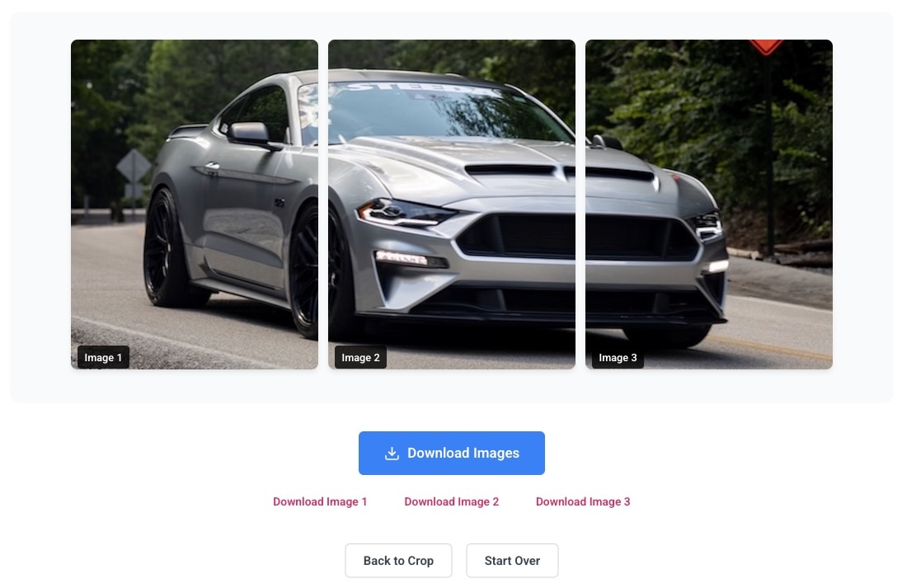Open the Download Image 1 link
The height and width of the screenshot is (588, 902).
320,501
